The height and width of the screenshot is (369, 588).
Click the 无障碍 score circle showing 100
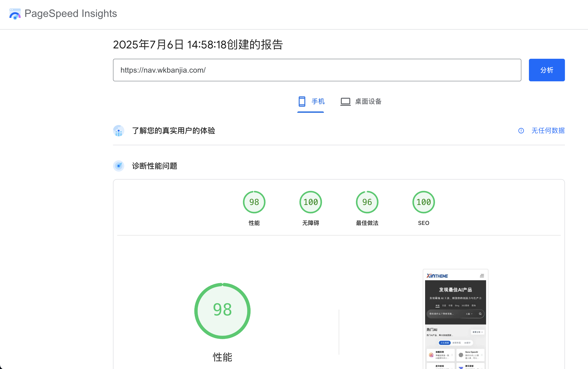[x=310, y=202]
